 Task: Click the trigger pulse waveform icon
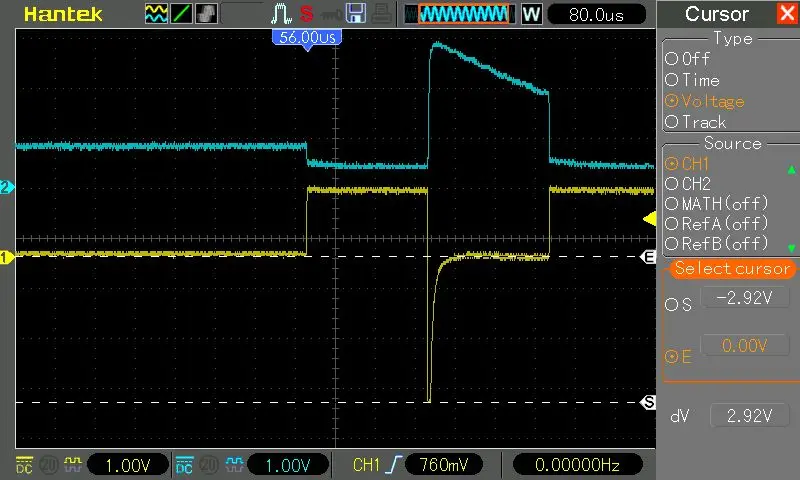pyautogui.click(x=281, y=14)
